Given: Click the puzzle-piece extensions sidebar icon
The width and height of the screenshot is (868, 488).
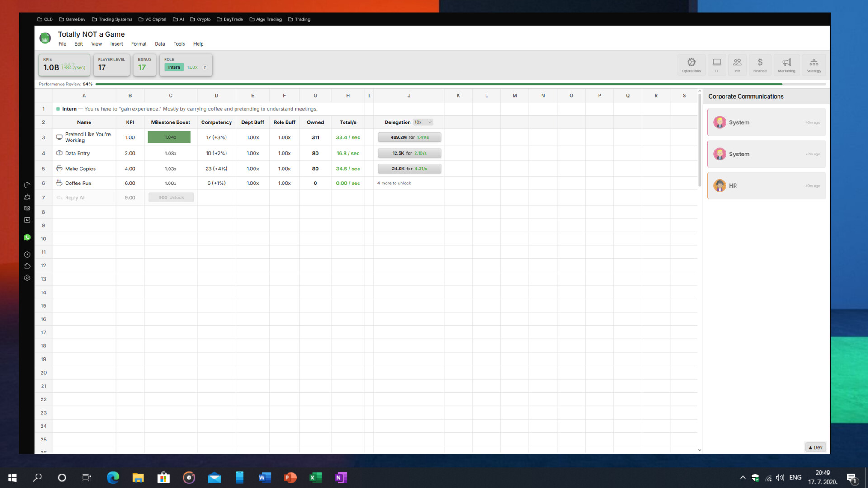Looking at the screenshot, I should (x=27, y=266).
